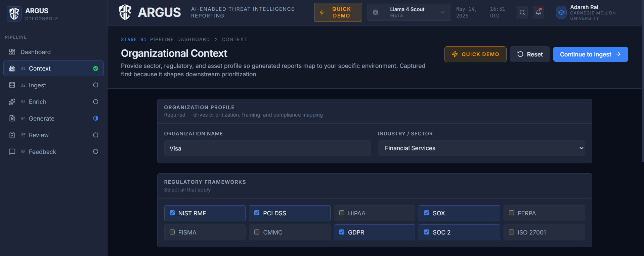Open the Llama 4 Scout model selector
The width and height of the screenshot is (644, 256).
tap(409, 12)
